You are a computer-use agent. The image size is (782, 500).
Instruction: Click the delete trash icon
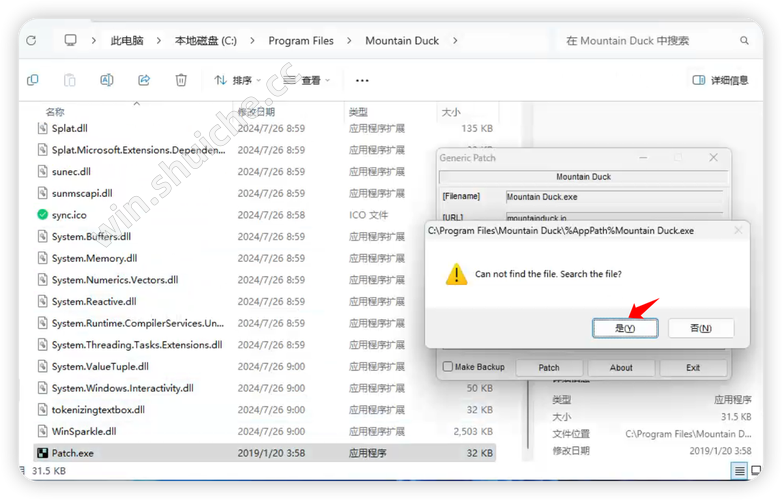pos(181,80)
